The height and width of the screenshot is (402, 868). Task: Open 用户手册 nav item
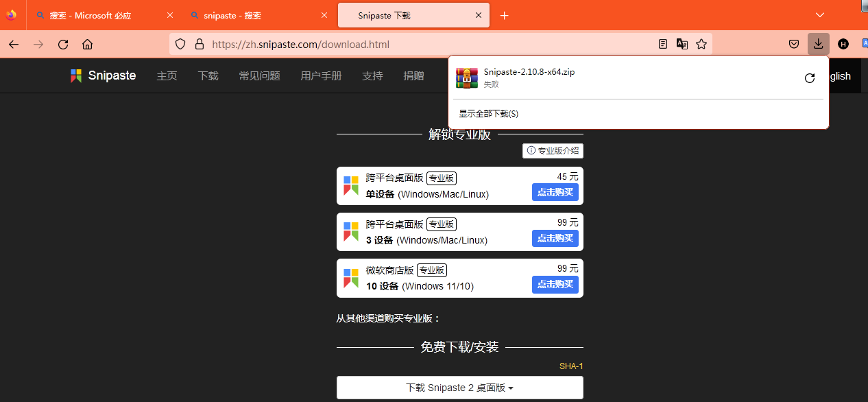[321, 75]
